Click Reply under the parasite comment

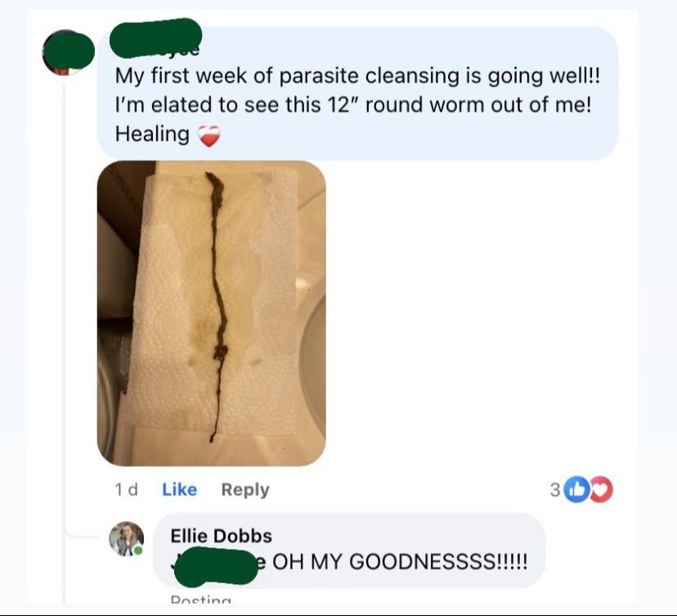pos(245,490)
